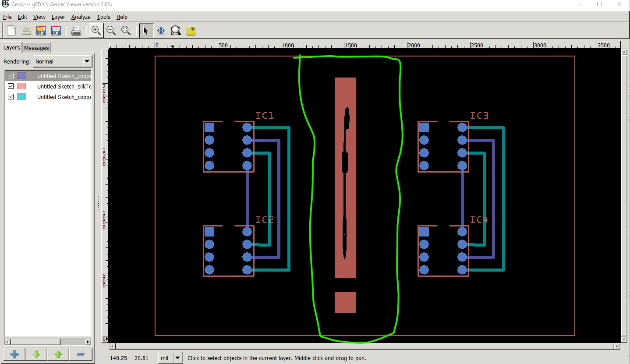Toggle visibility of first copper layer checkbox
The height and width of the screenshot is (364, 630).
coord(11,76)
